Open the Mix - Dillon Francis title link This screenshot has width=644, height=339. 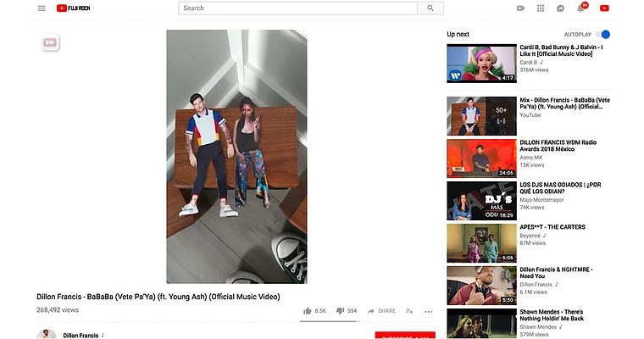point(564,103)
